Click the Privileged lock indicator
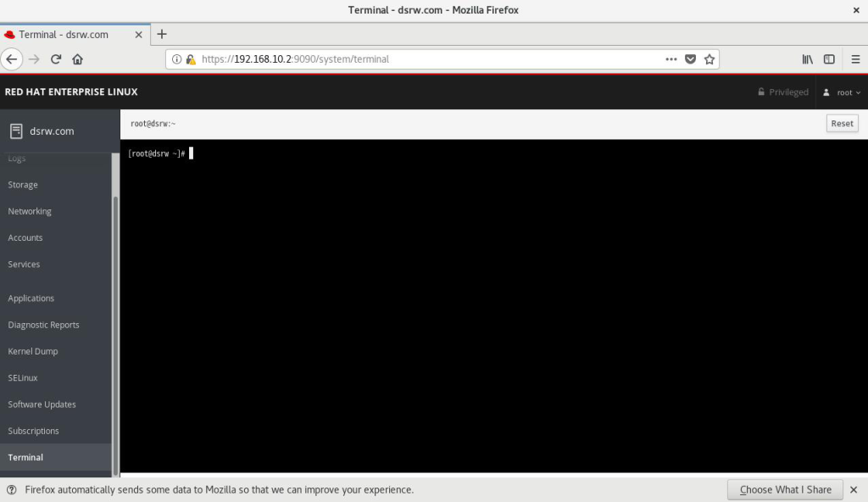 pyautogui.click(x=782, y=92)
